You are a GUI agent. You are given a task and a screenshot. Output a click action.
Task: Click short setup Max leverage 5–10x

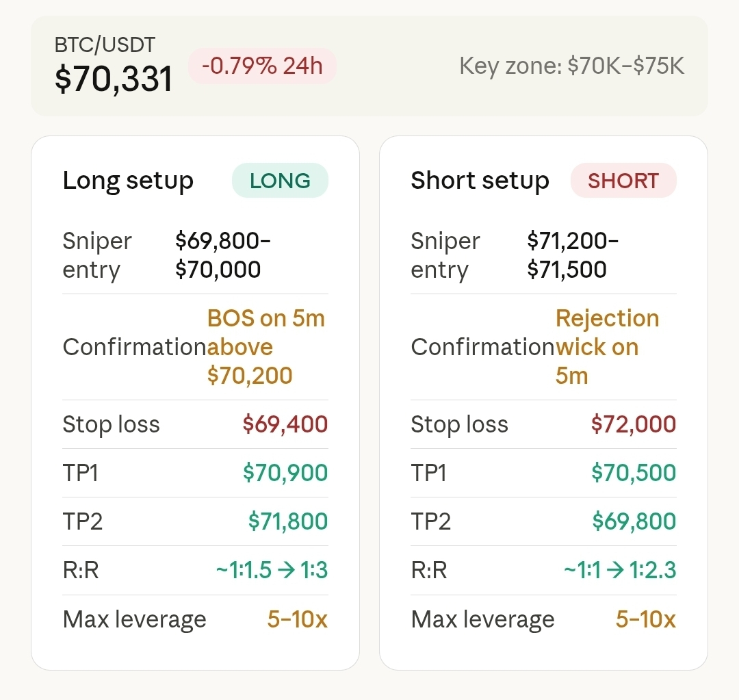click(645, 619)
